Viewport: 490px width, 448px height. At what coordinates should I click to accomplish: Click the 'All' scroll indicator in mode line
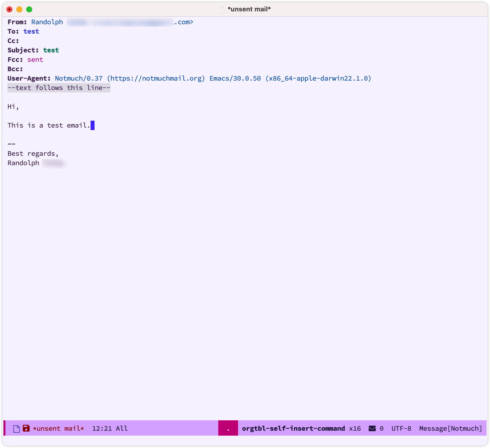pos(122,428)
